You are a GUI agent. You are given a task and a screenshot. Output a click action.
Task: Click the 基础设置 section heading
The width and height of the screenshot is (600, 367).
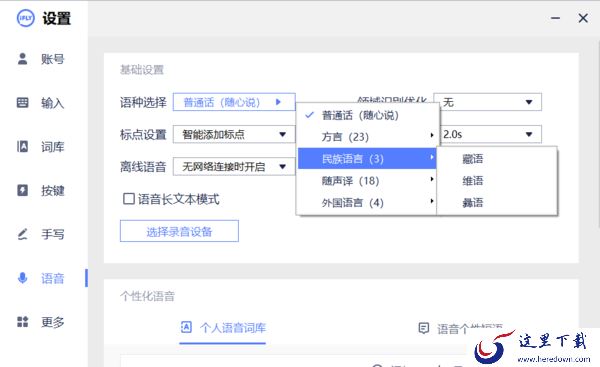point(142,70)
